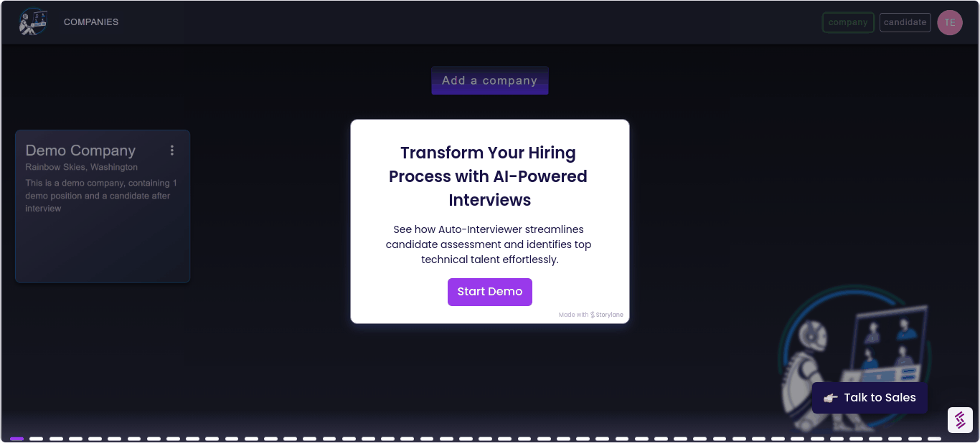Click the Talk to Sales button

click(870, 398)
